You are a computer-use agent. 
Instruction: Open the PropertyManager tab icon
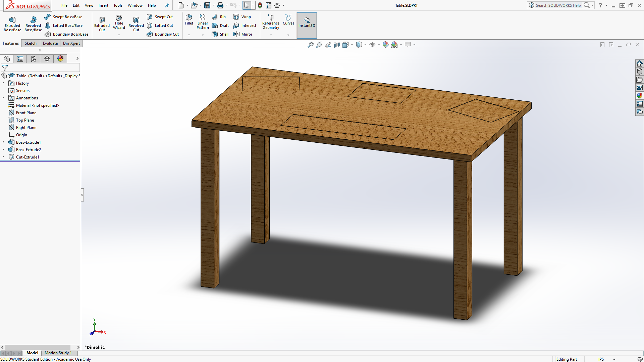[20, 59]
